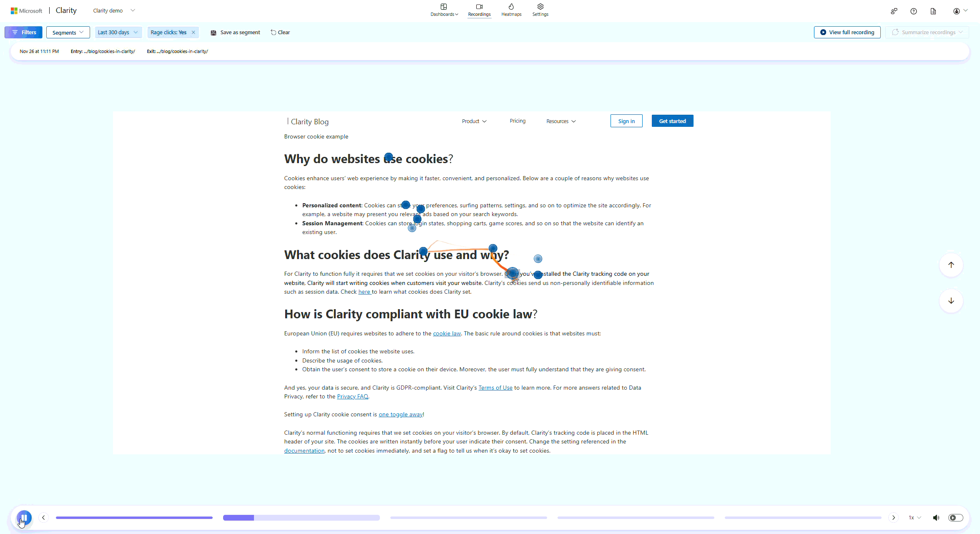Expand the Segments dropdown
This screenshot has width=980, height=534.
(68, 32)
